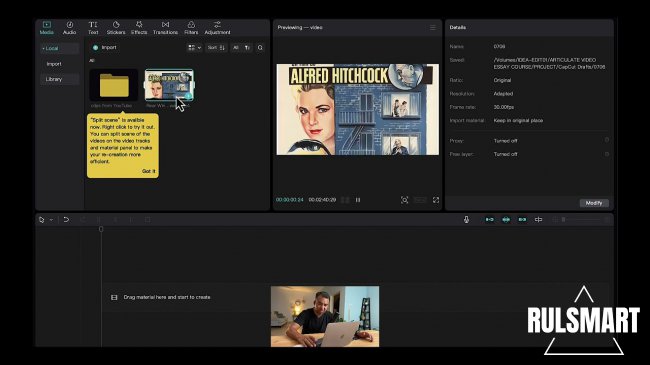Click the Original ratio value

tap(502, 80)
